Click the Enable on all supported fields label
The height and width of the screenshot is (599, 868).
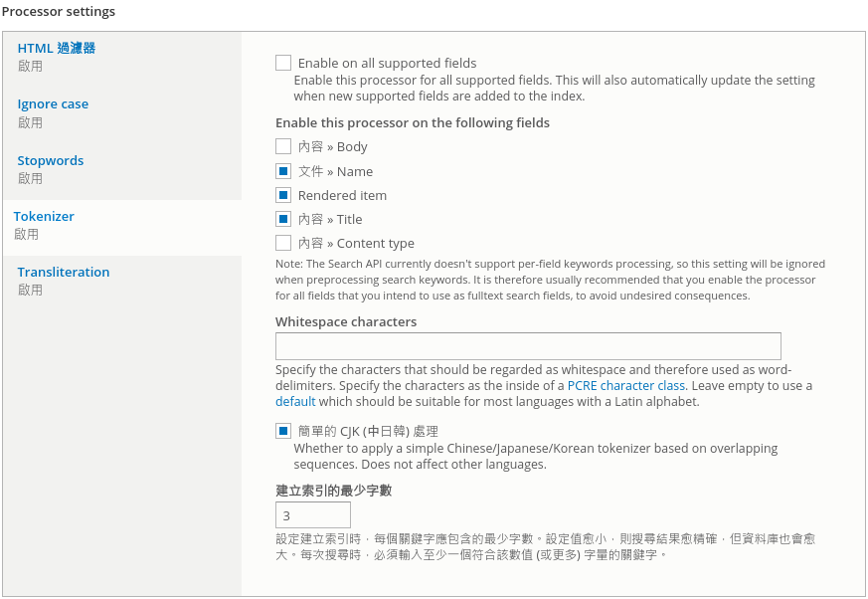387,63
